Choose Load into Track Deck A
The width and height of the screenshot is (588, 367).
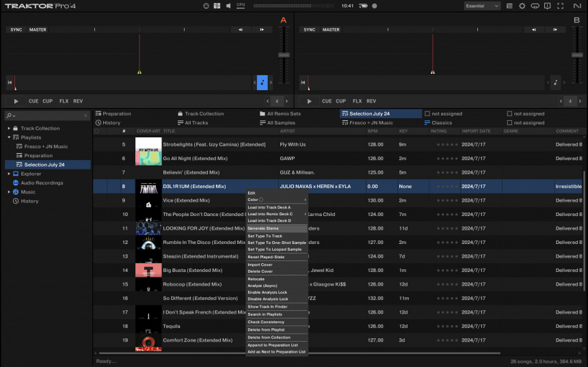[x=277, y=207]
